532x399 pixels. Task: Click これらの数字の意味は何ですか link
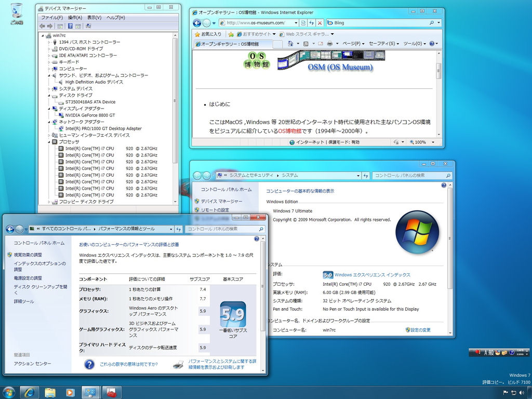[129, 364]
